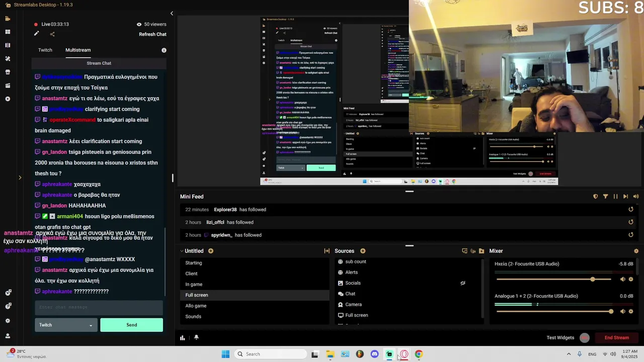Open the notifications bell icon
The image size is (644, 362).
click(x=196, y=337)
